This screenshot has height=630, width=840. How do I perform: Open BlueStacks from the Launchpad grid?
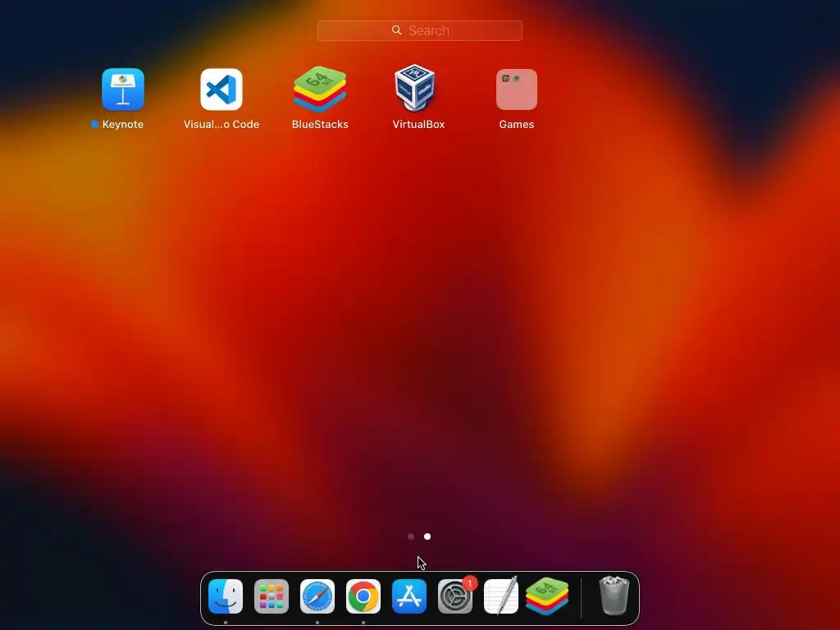coord(320,89)
